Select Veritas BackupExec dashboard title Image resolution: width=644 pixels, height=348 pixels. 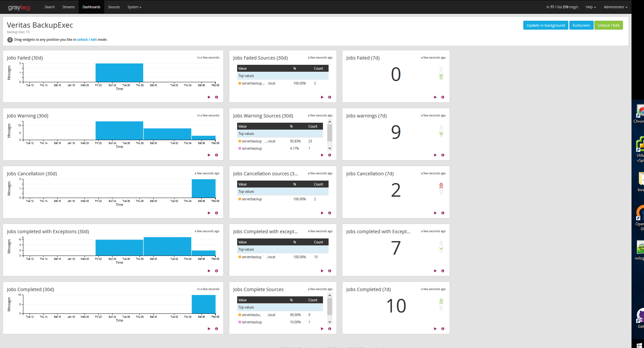(40, 25)
